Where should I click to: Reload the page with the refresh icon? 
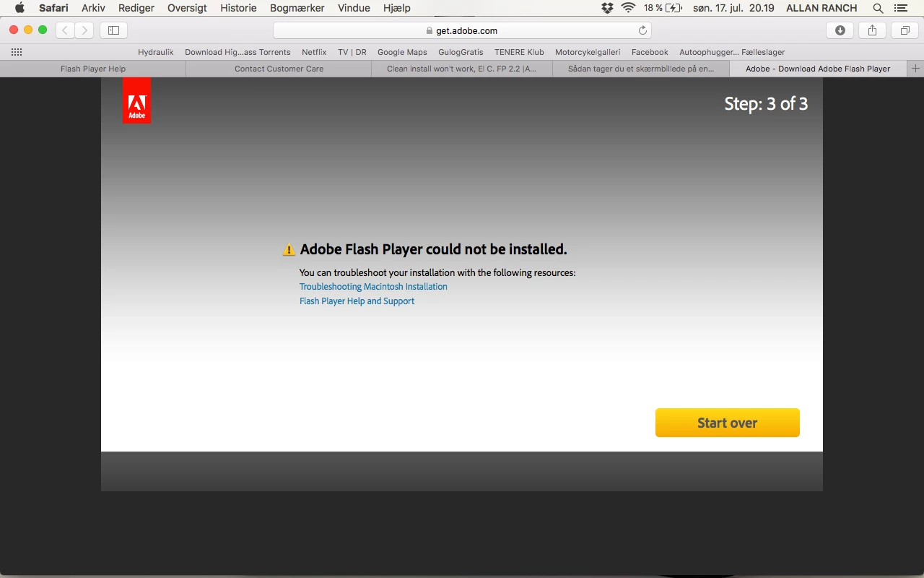tap(642, 30)
